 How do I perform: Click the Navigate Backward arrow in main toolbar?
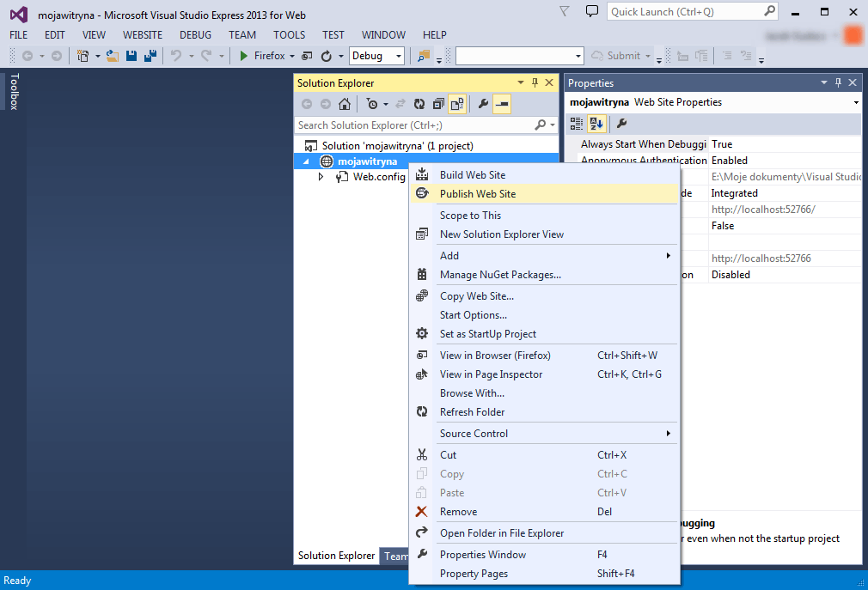tap(28, 56)
